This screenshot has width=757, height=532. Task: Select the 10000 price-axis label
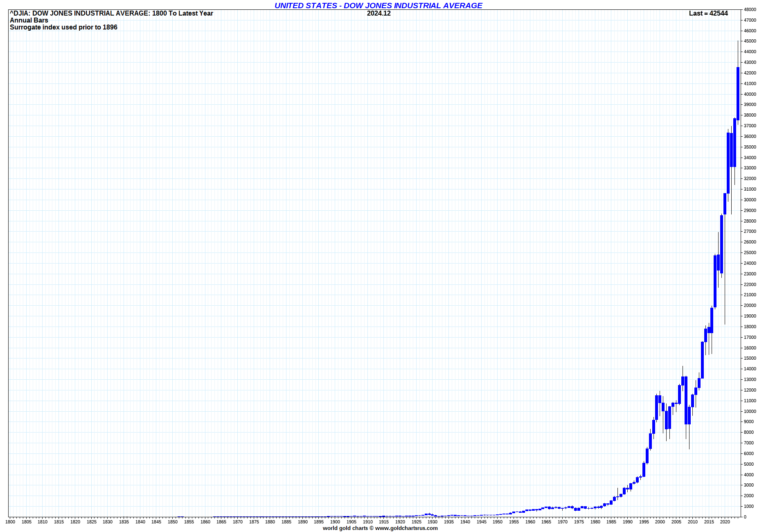750,411
